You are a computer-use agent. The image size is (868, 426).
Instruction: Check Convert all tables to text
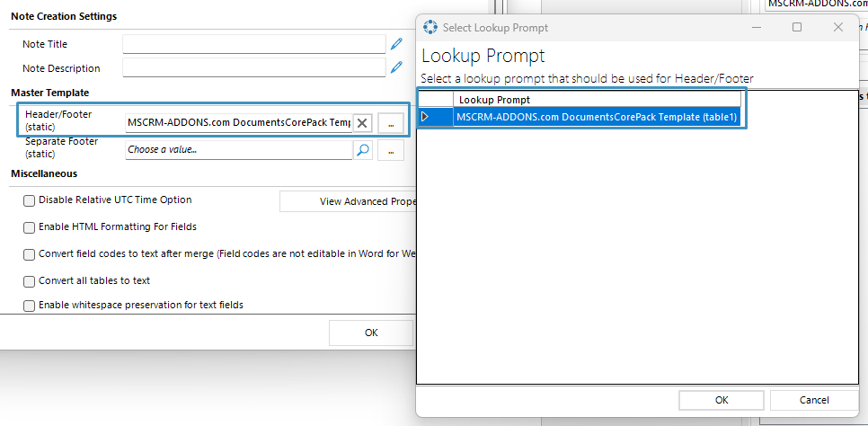click(29, 281)
